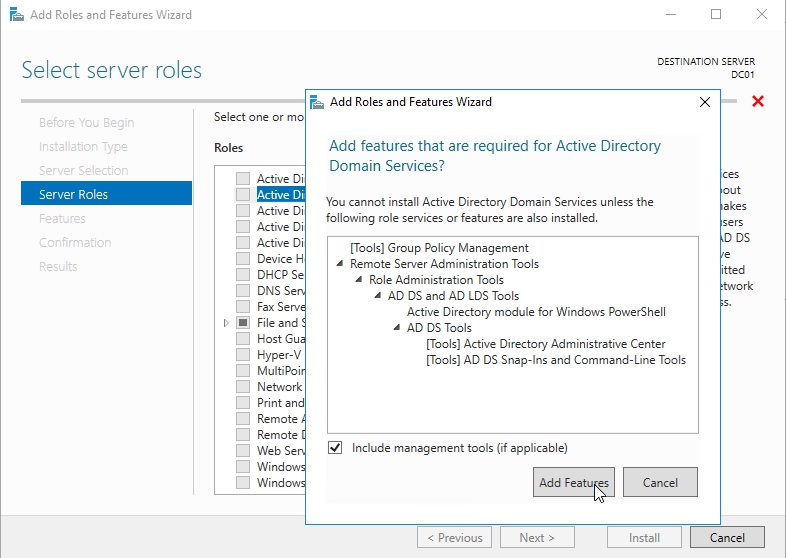Expand the File and Storage role arrow
Viewport: 786px width, 558px height.
tap(227, 323)
